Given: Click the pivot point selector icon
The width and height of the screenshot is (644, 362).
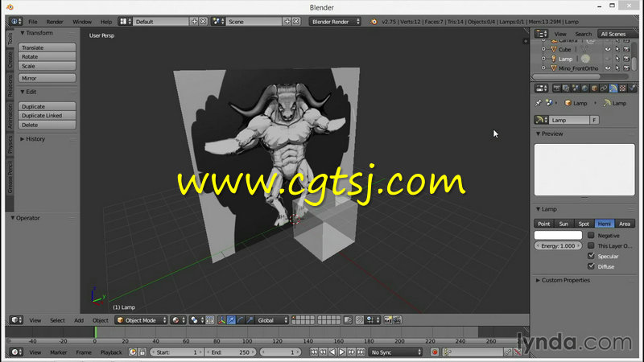Looking at the screenshot, I should (x=196, y=320).
